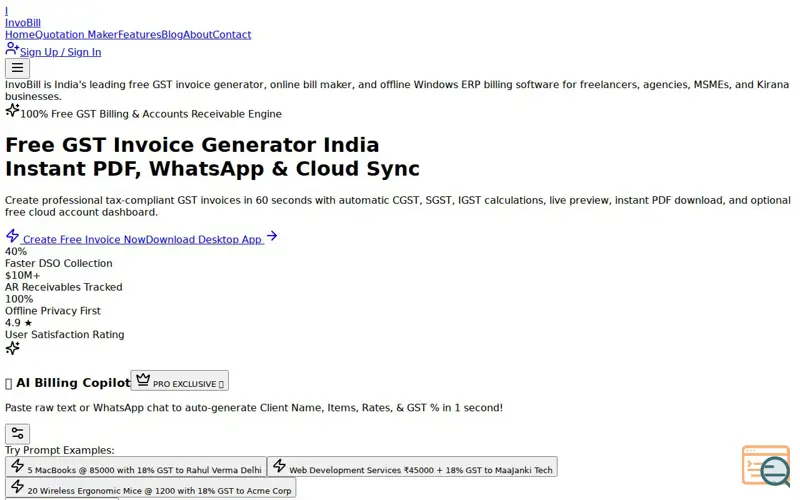Screen dimensions: 800x500
Task: Open the hamburger menu button
Action: pyautogui.click(x=17, y=68)
